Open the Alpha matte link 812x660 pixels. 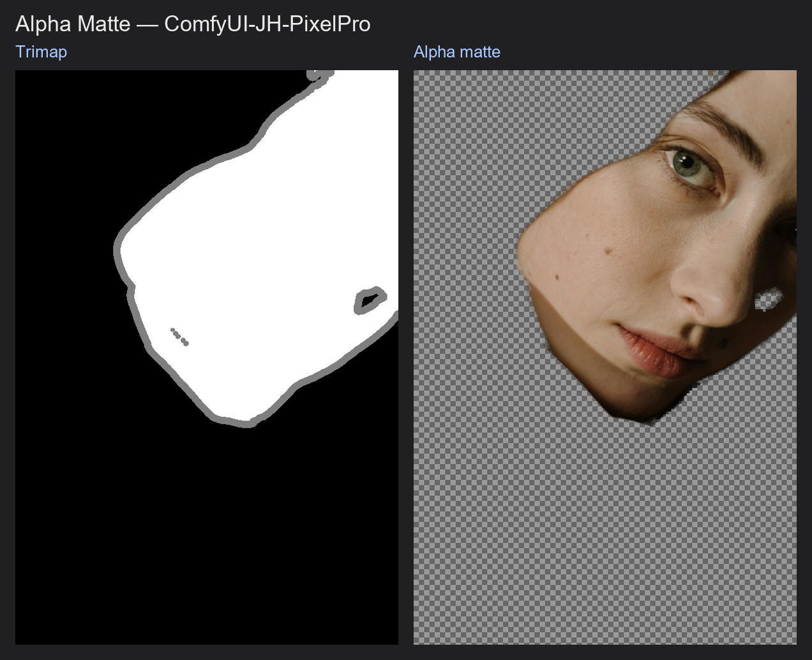point(456,52)
